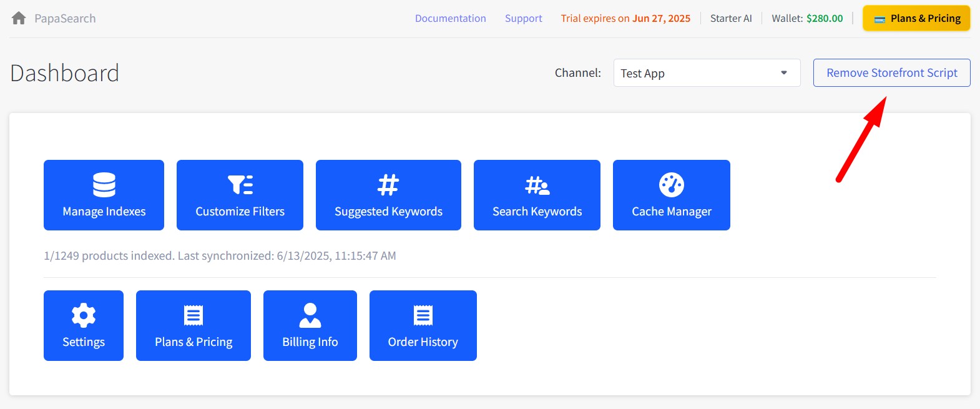Go to the Billing Info label

(x=310, y=342)
